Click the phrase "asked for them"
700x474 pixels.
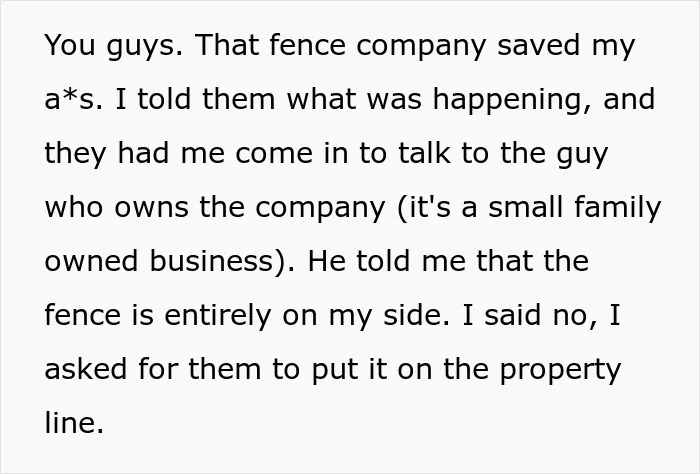pyautogui.click(x=153, y=369)
